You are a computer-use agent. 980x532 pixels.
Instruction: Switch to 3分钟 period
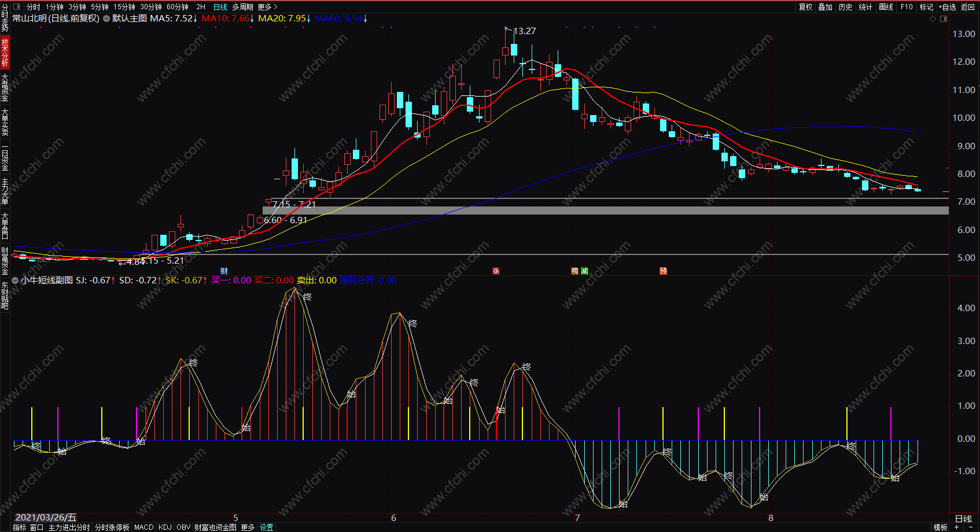tap(77, 7)
